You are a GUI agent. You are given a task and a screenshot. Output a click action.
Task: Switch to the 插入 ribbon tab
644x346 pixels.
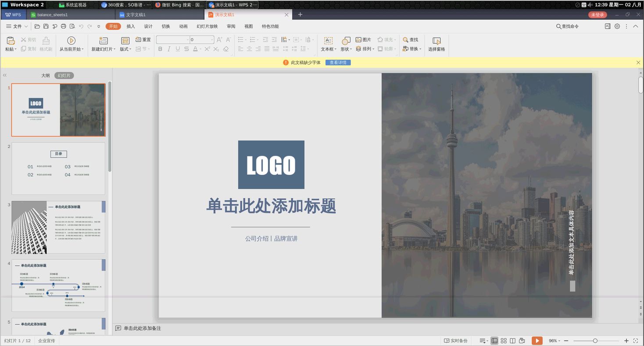coord(130,26)
